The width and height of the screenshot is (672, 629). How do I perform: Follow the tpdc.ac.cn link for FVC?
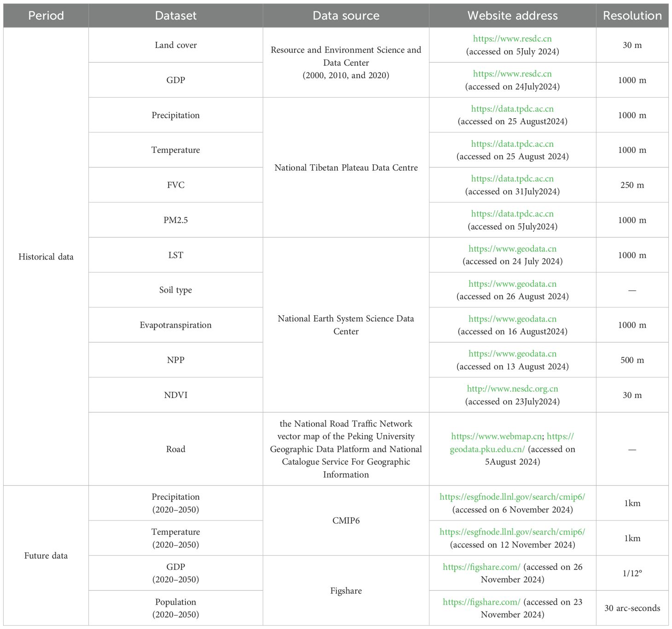(x=512, y=179)
